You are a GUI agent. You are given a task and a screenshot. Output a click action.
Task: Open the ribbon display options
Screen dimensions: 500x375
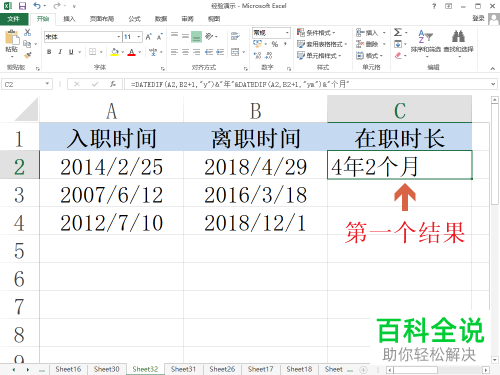[449, 6]
